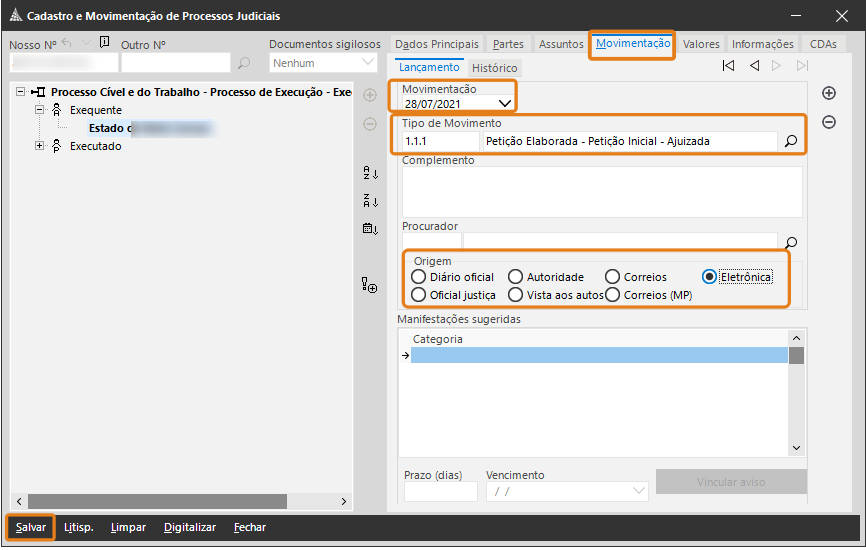Expand the Executado tree node
This screenshot has width=866, height=550.
click(x=40, y=146)
